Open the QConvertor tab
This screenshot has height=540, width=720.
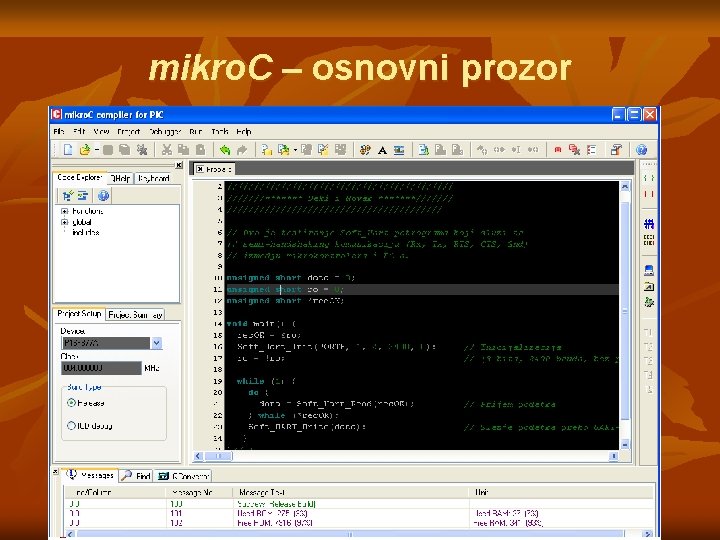183,476
